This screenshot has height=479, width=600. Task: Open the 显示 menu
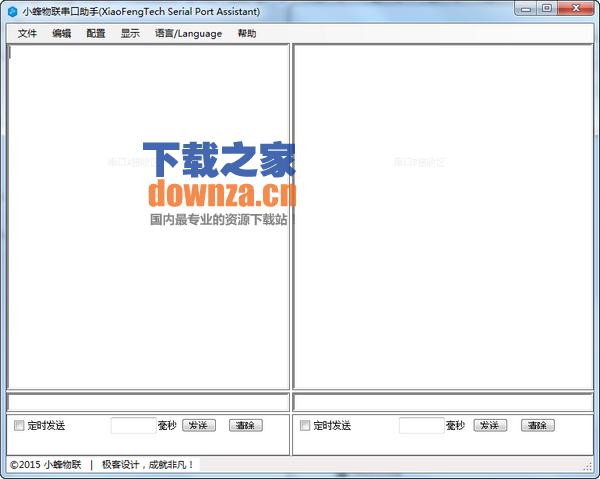coord(130,34)
